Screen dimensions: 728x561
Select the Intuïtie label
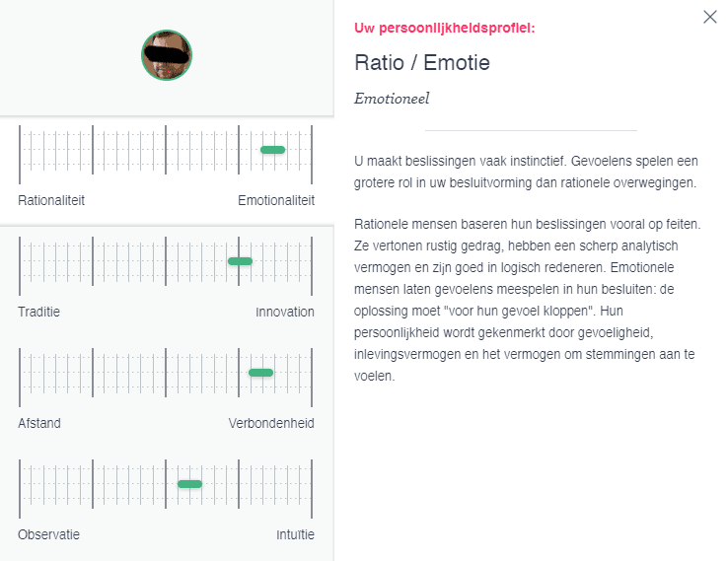pos(295,534)
